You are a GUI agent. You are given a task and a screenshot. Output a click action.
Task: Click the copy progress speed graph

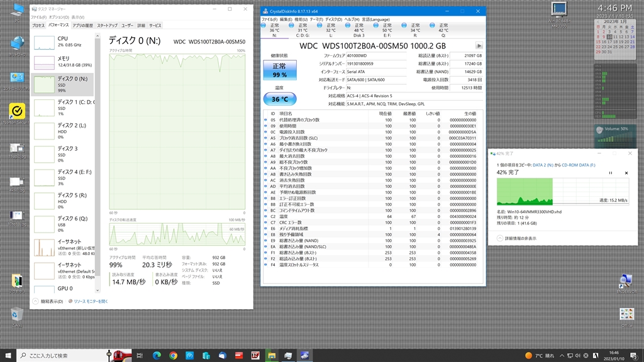(x=563, y=191)
